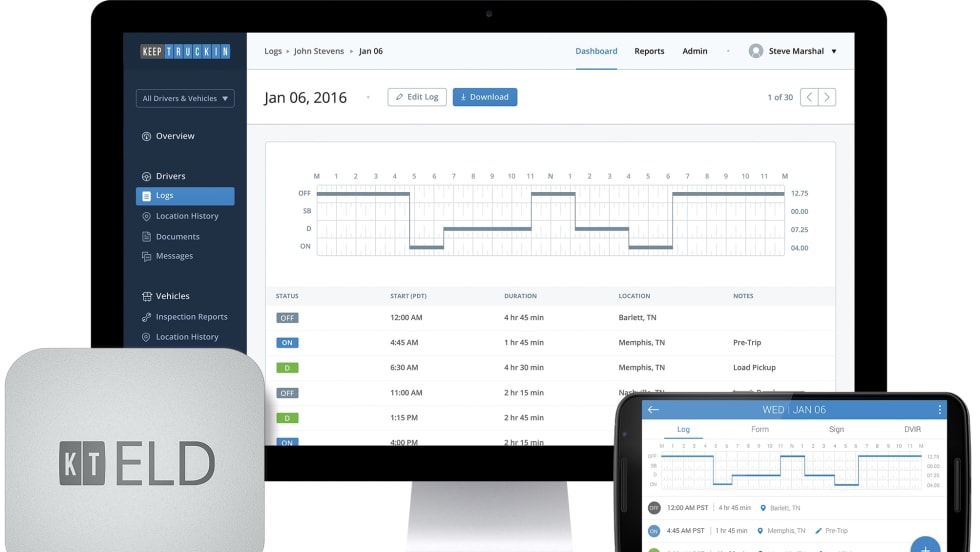Screen dimensions: 980x552
Task: Open the Steve Marshal account menu
Action: pyautogui.click(x=793, y=51)
